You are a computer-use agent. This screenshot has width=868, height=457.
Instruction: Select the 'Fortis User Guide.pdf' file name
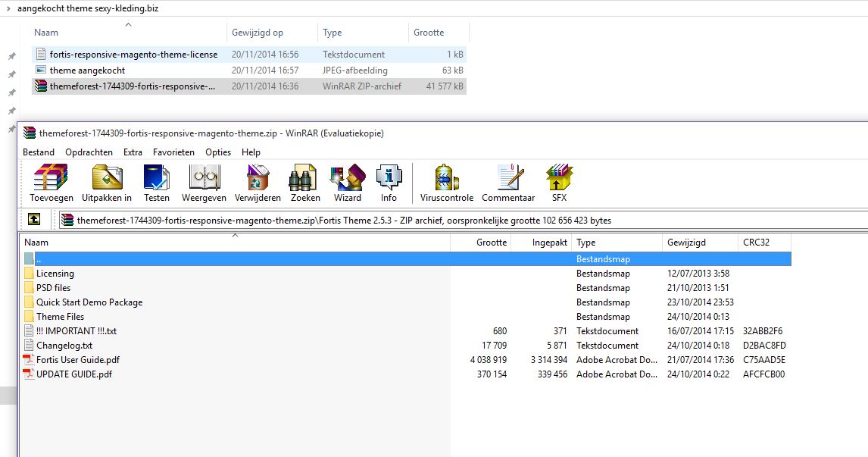(x=78, y=359)
